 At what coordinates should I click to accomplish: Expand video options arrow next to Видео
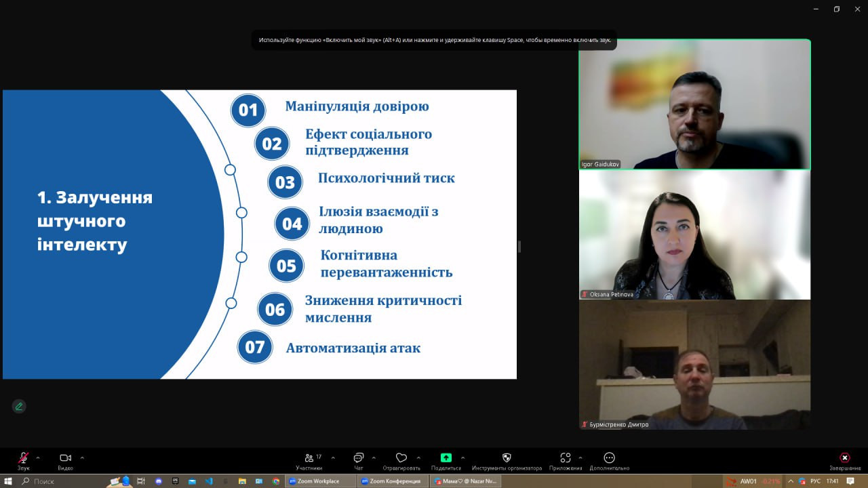[82, 457]
